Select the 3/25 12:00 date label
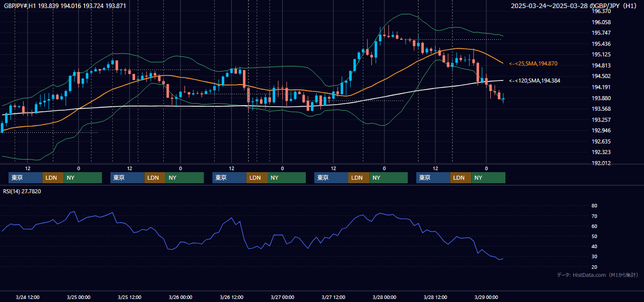 (130, 297)
